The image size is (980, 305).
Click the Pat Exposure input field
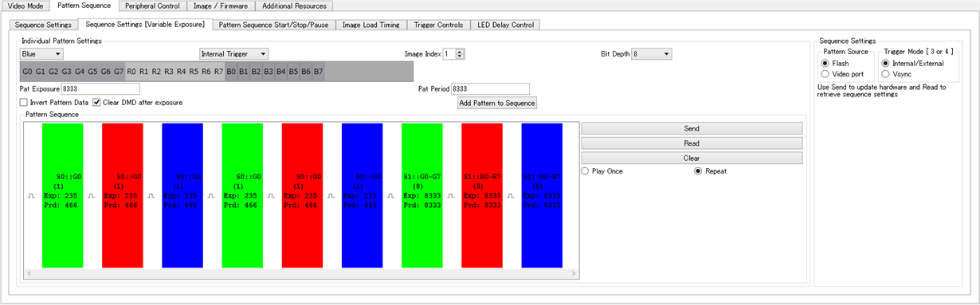[100, 88]
